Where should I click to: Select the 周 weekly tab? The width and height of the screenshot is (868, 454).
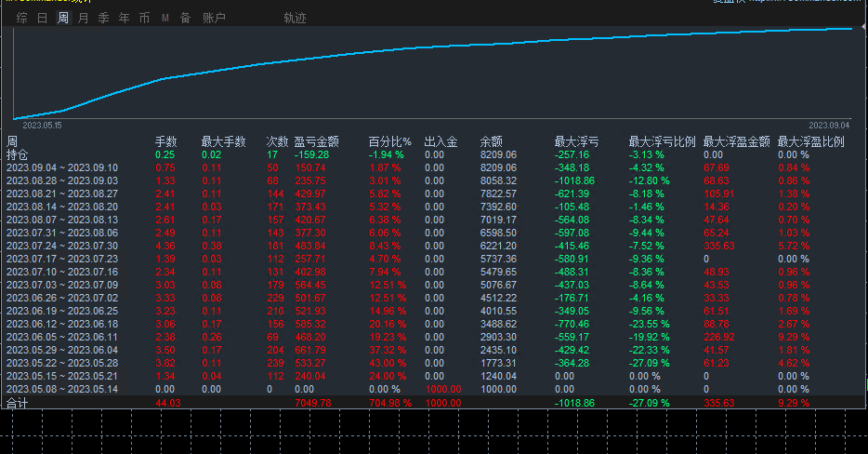(63, 18)
